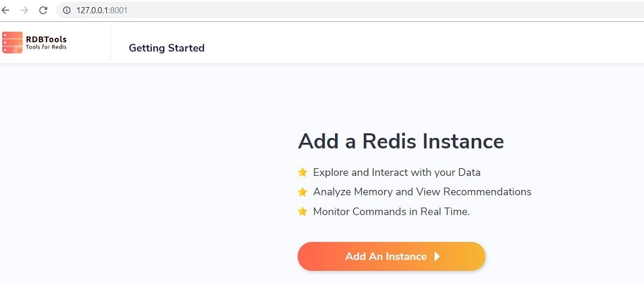Open the site information icon beside URL
Screen dimensions: 644x285
(x=67, y=10)
